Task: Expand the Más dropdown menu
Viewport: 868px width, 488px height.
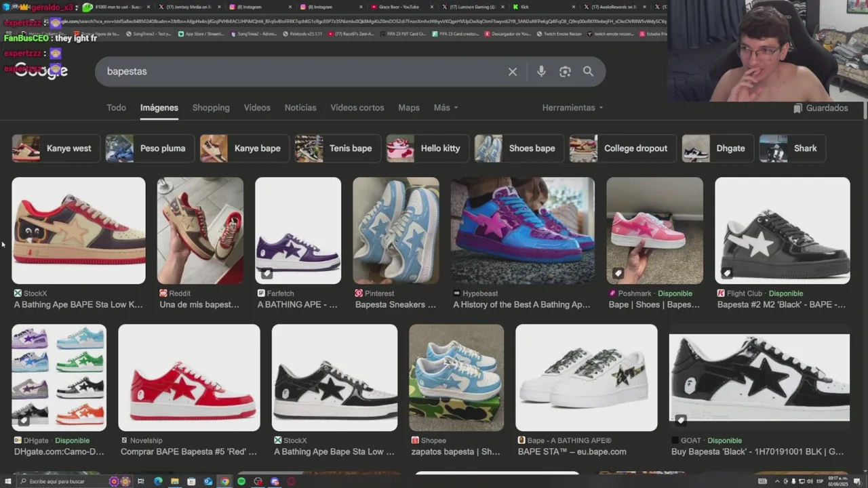Action: click(x=446, y=108)
